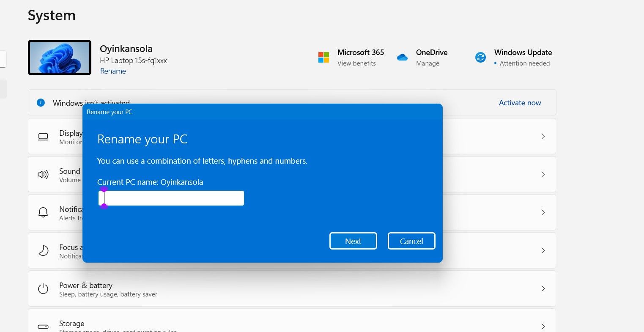Click the Microsoft 365 logo icon

(323, 58)
